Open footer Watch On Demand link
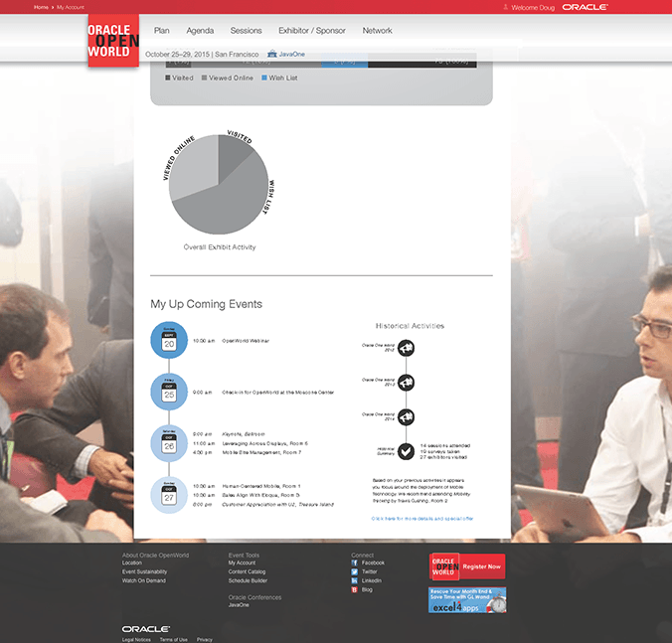This screenshot has width=672, height=643. 143,580
